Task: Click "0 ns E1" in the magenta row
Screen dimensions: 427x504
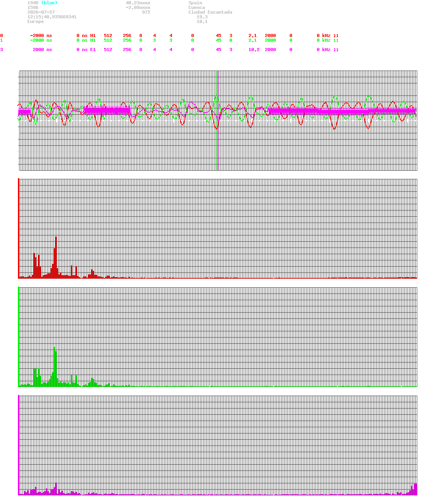Action: (86, 50)
